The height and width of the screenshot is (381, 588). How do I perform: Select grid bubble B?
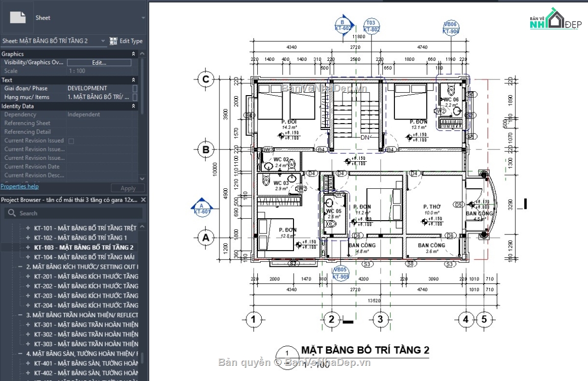click(x=206, y=149)
